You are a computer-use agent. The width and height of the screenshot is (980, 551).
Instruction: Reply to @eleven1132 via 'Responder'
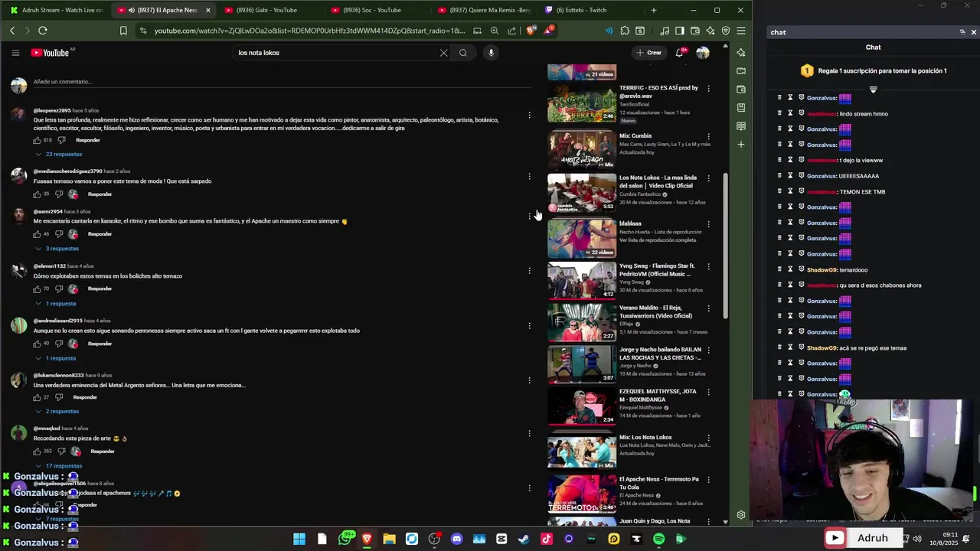(100, 289)
